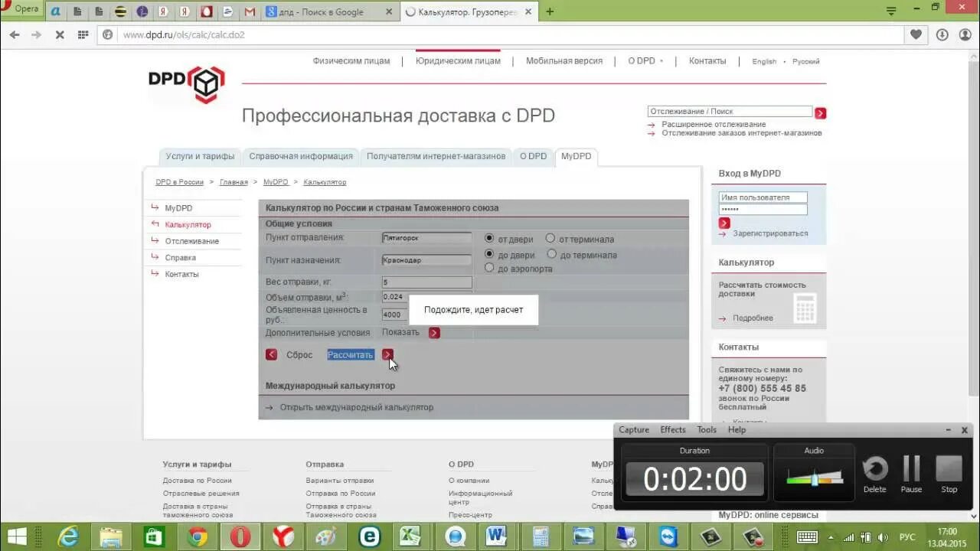Open File Explorer from taskbar
The height and width of the screenshot is (551, 980).
(x=112, y=536)
